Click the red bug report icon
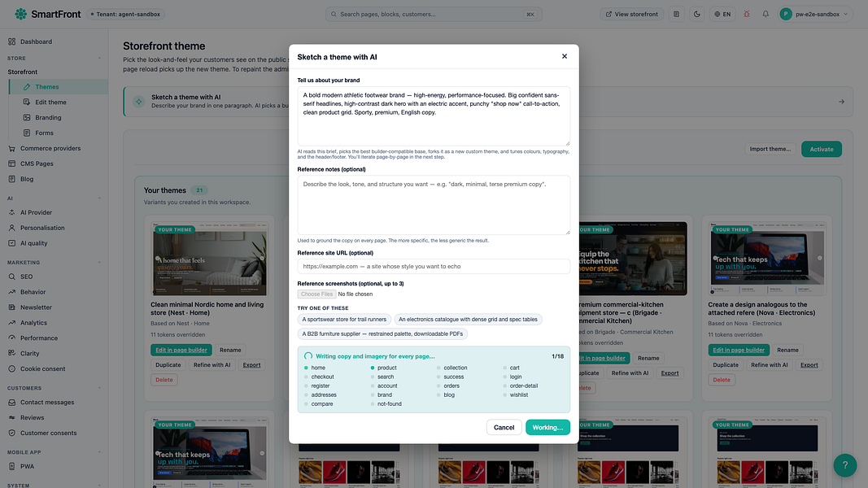The image size is (868, 488). [x=747, y=14]
